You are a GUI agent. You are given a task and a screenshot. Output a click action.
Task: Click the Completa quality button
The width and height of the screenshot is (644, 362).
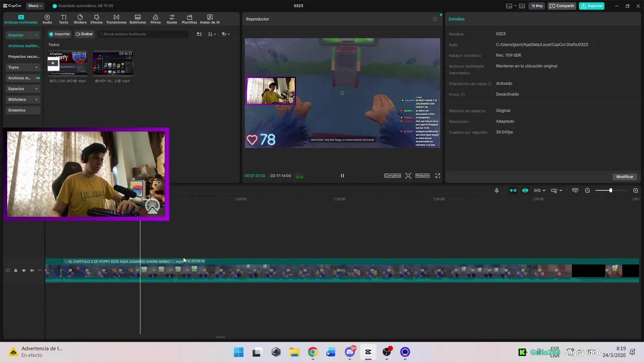coord(392,175)
